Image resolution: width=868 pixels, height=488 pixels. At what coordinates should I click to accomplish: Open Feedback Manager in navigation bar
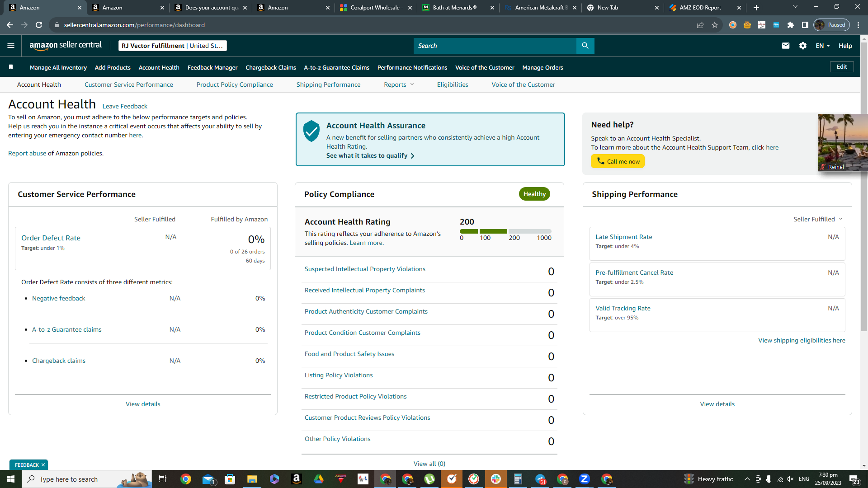212,67
